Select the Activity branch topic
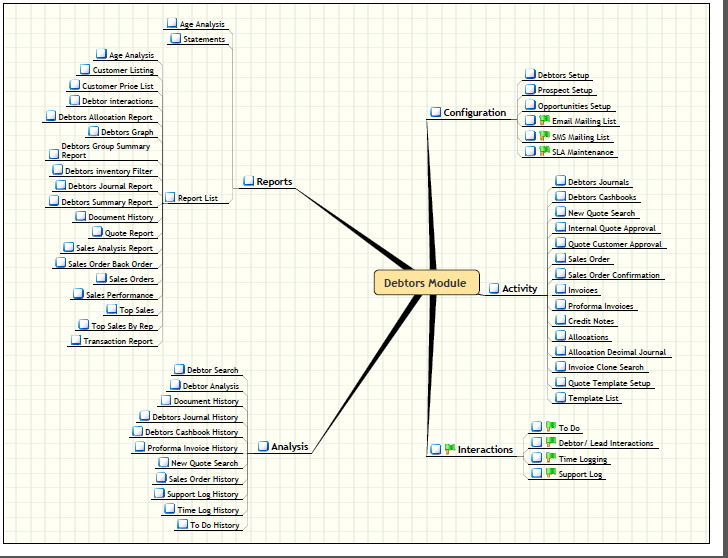Viewport: 728px width, 558px height. tap(519, 289)
